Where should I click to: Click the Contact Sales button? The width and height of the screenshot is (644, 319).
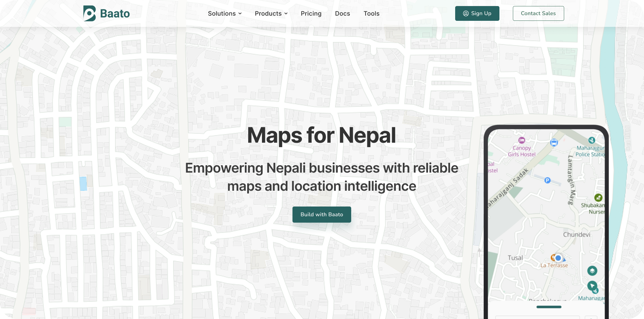(538, 13)
